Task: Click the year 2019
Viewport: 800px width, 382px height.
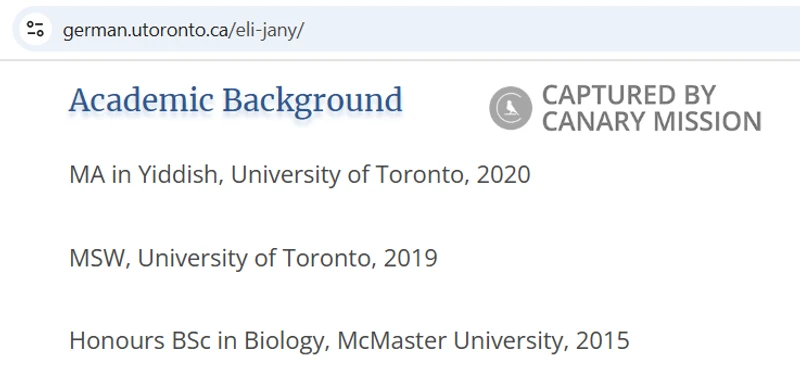Action: tap(410, 258)
